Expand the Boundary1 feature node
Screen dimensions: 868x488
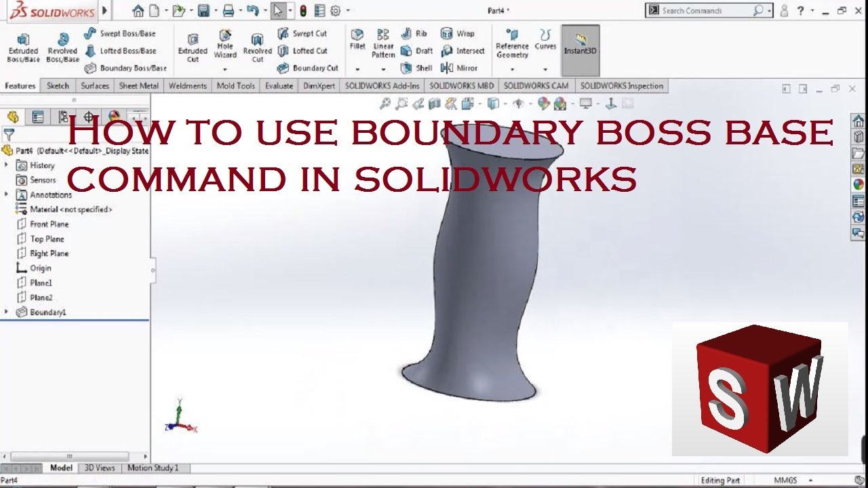pos(7,312)
